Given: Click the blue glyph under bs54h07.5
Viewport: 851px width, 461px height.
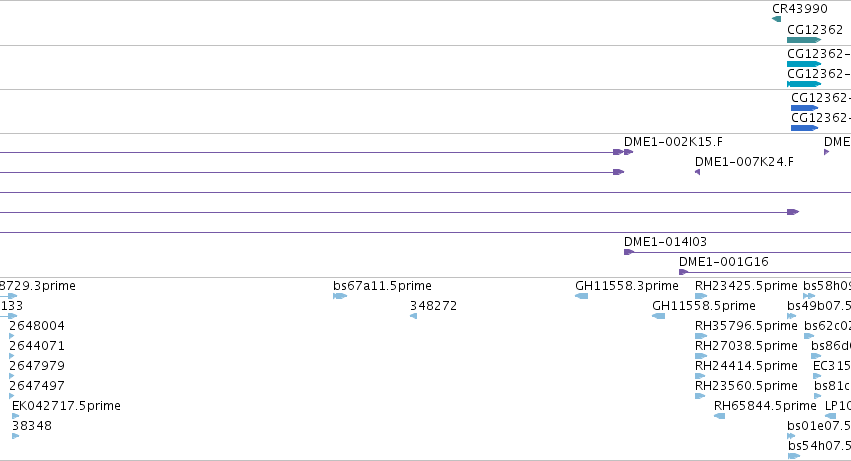Looking at the screenshot, I should [x=793, y=456].
